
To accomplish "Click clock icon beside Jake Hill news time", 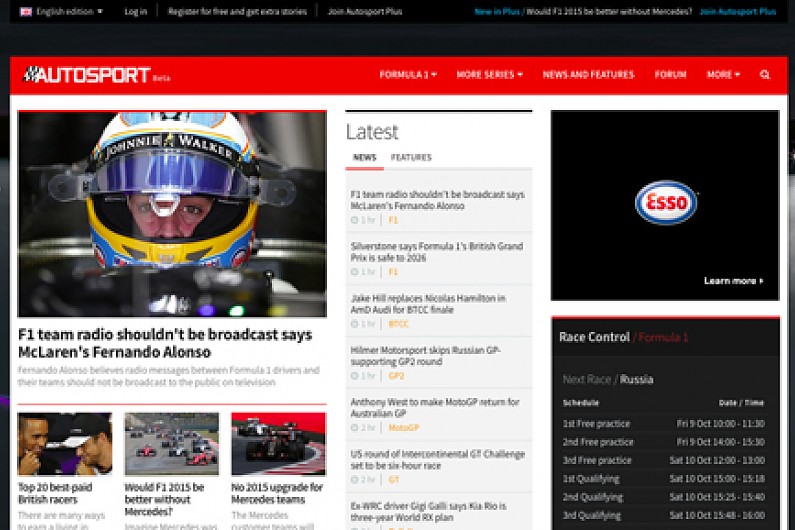I will (354, 324).
